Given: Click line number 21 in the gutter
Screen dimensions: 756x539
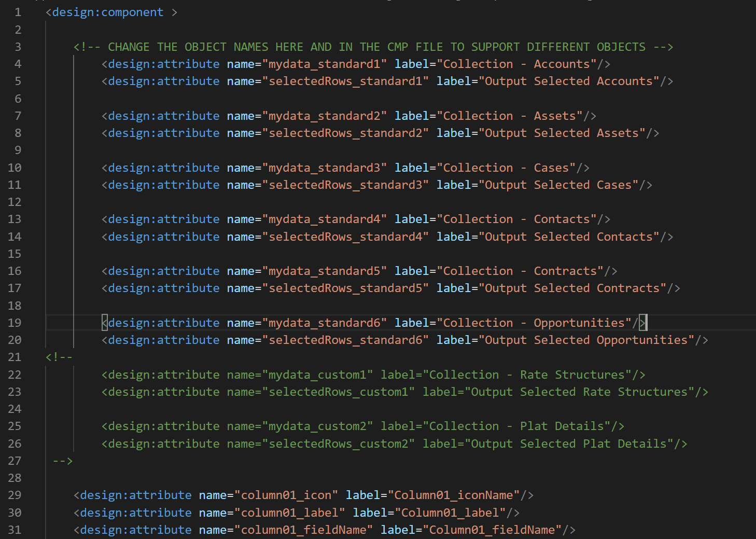Looking at the screenshot, I should (15, 357).
